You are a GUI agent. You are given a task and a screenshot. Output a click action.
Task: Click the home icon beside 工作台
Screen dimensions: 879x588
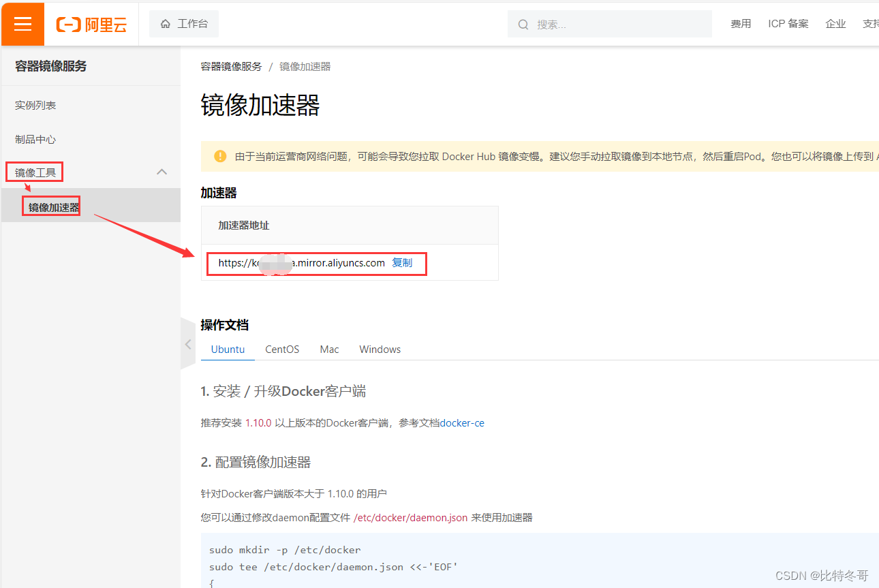(x=166, y=24)
